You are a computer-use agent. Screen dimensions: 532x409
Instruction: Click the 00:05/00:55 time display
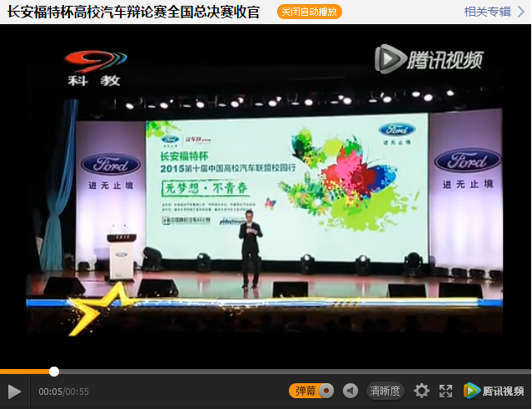coord(63,392)
